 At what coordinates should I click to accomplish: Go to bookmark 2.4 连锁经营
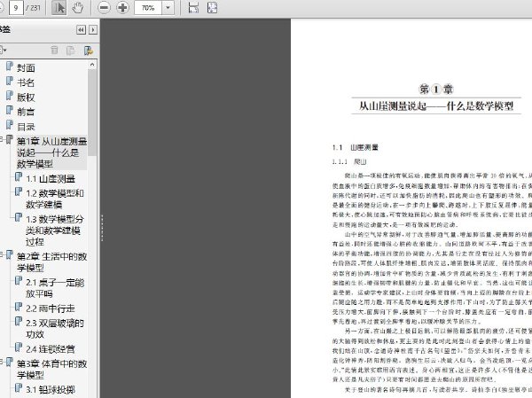[x=51, y=348]
